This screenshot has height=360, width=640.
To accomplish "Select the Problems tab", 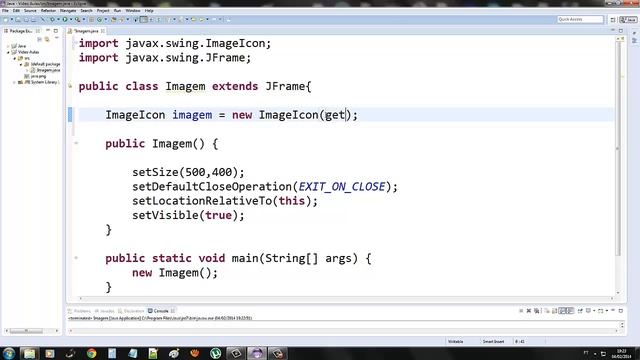I will pyautogui.click(x=80, y=311).
